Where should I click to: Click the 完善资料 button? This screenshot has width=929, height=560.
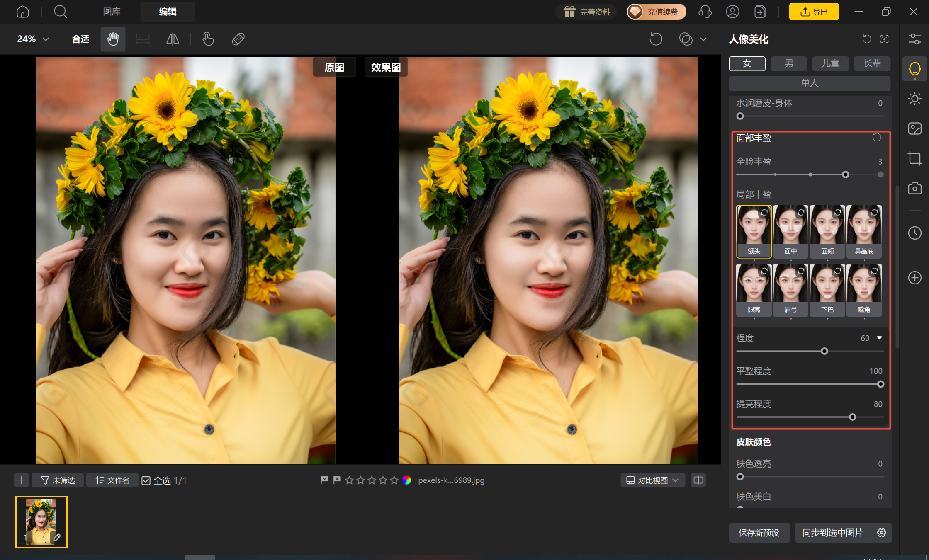point(586,12)
